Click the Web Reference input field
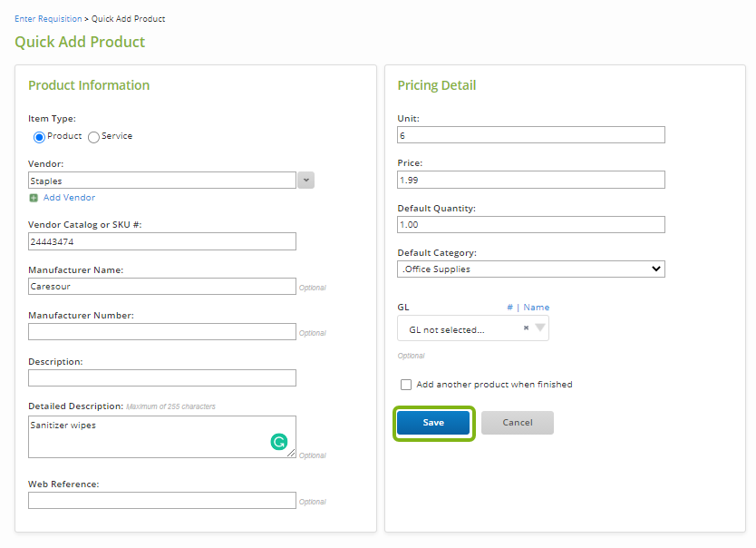 click(162, 500)
